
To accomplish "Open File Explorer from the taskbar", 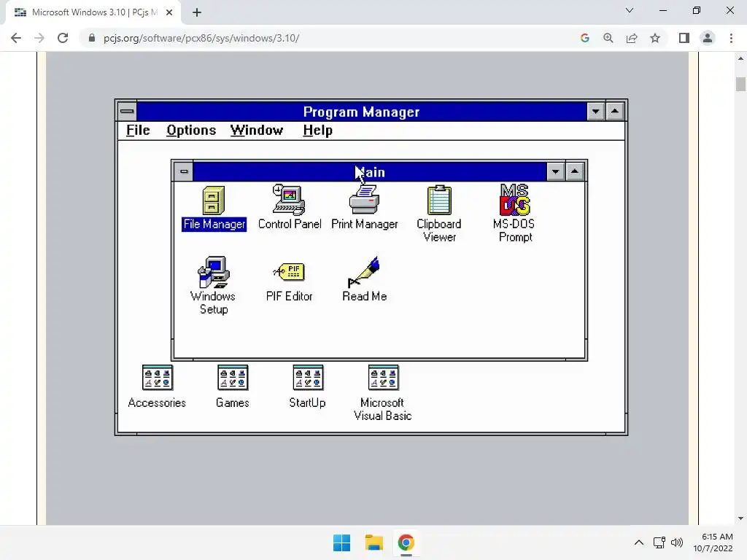I will [374, 542].
